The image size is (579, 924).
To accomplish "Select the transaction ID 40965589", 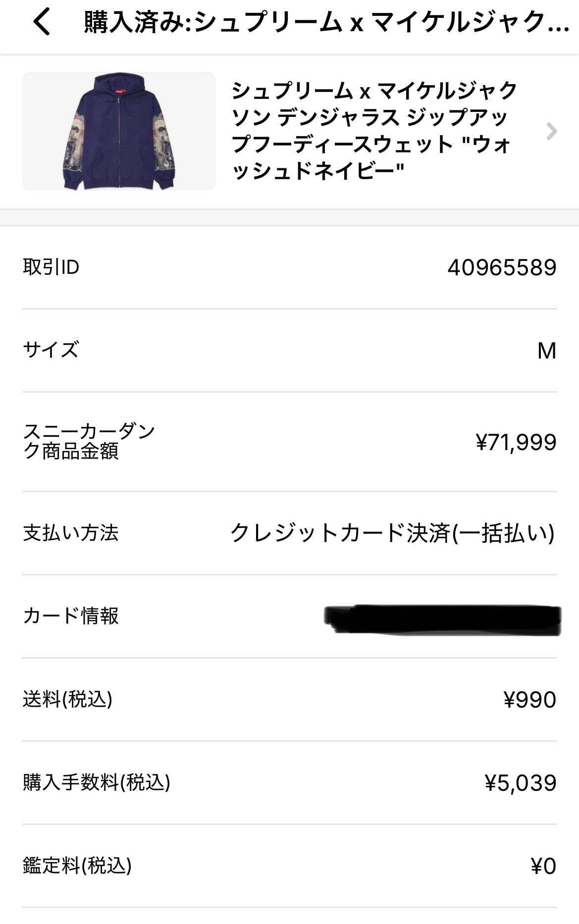I will point(502,267).
